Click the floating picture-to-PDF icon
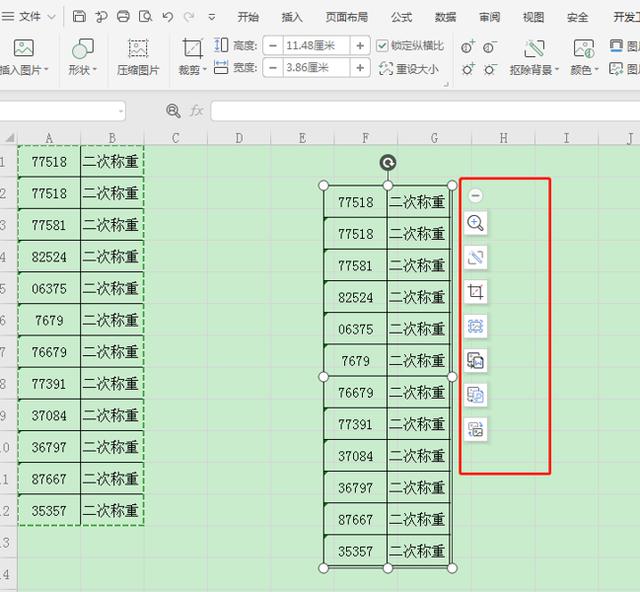This screenshot has width=640, height=592. click(x=476, y=395)
